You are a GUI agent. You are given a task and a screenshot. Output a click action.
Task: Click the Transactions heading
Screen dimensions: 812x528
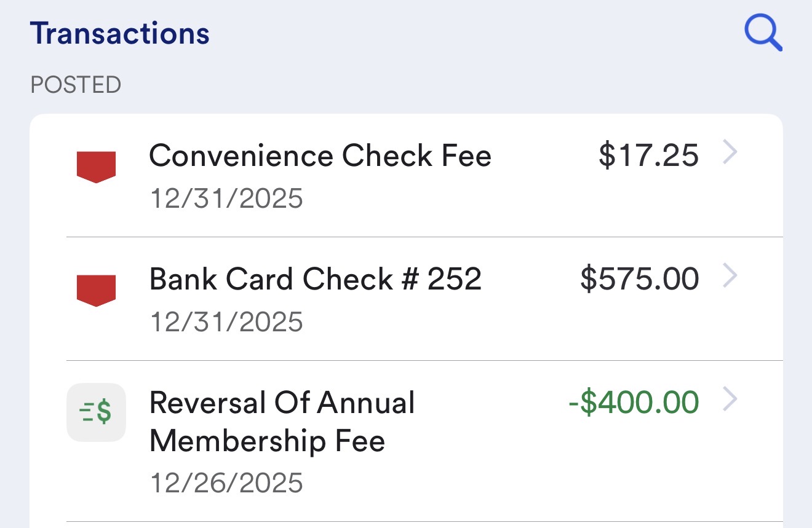point(120,33)
